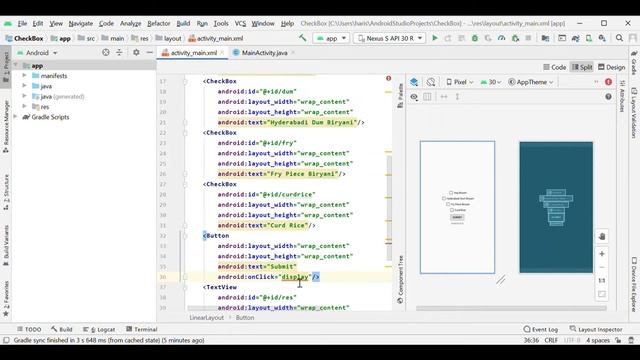The height and width of the screenshot is (360, 640).
Task: Open the Build tool window
Action: click(x=62, y=329)
